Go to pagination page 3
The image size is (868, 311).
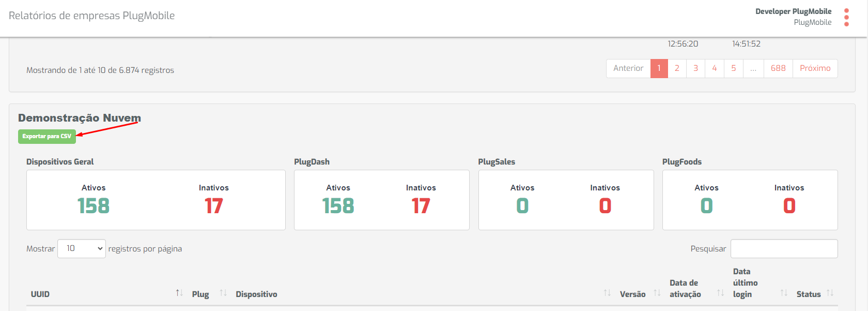click(x=695, y=68)
